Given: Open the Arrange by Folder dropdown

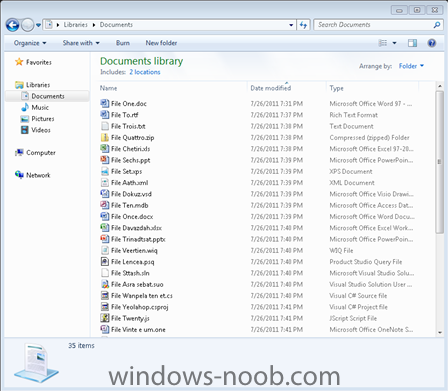Looking at the screenshot, I should pos(411,66).
